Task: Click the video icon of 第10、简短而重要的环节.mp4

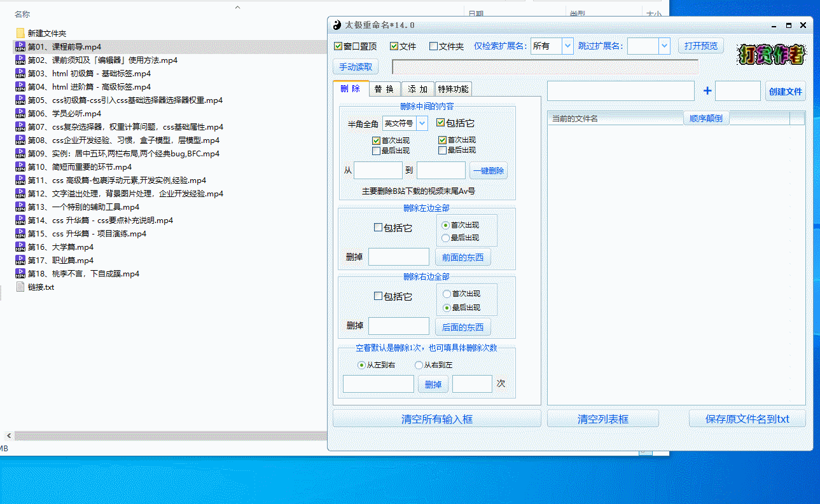Action: pyautogui.click(x=20, y=167)
